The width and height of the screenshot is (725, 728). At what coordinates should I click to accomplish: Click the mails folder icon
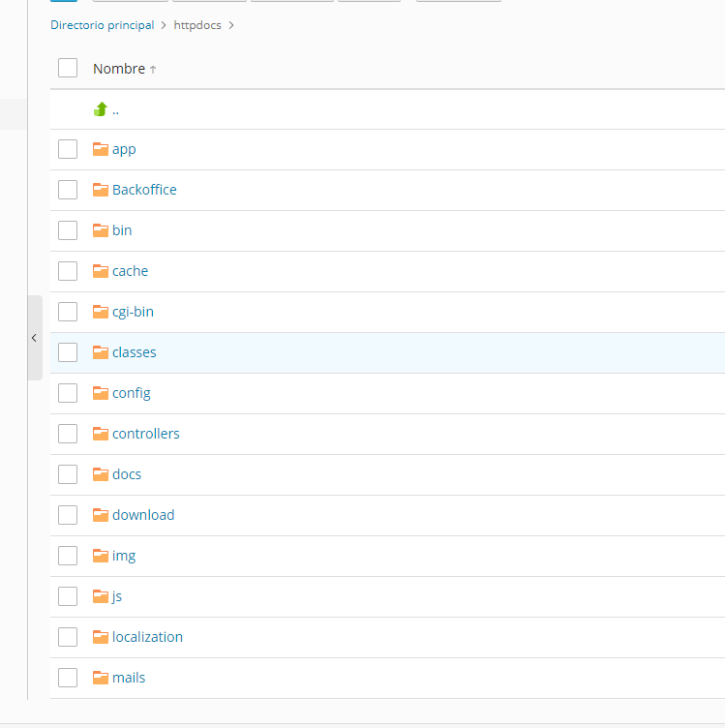[101, 678]
